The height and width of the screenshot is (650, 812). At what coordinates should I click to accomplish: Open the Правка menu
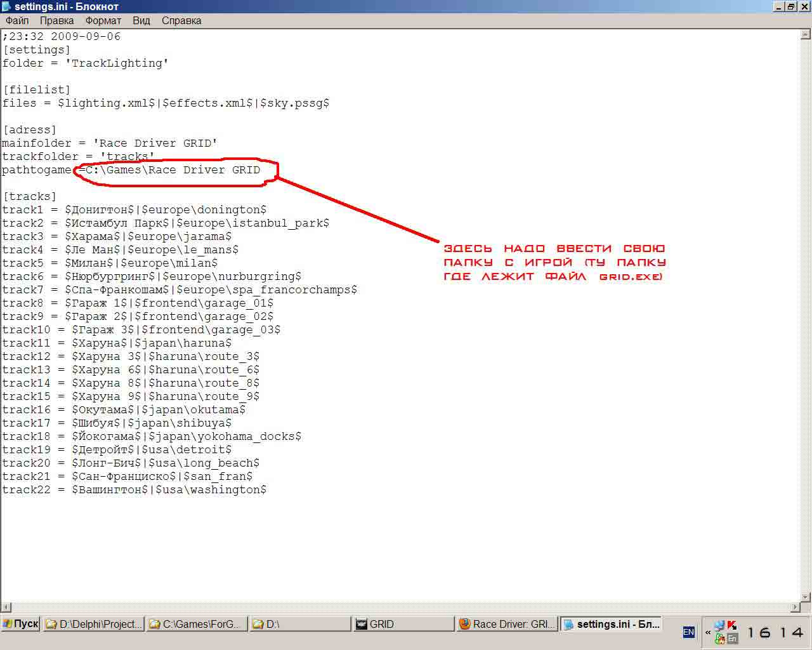click(56, 20)
